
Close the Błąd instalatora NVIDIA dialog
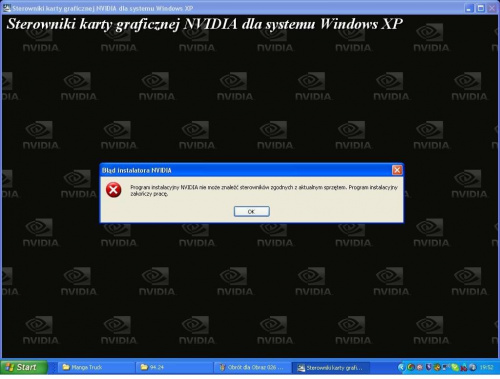[x=397, y=170]
